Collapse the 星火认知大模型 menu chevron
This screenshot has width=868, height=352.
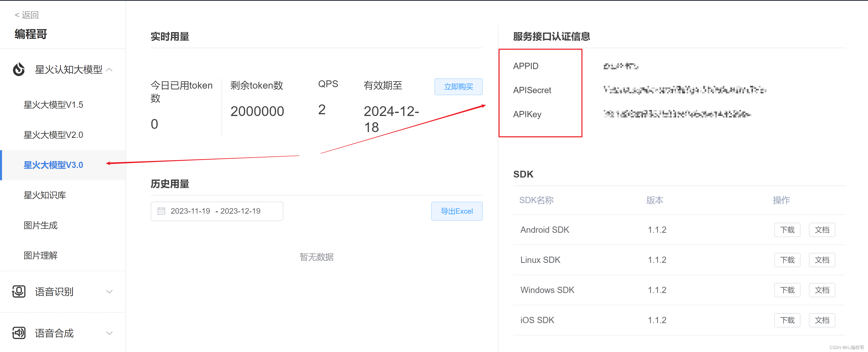109,70
